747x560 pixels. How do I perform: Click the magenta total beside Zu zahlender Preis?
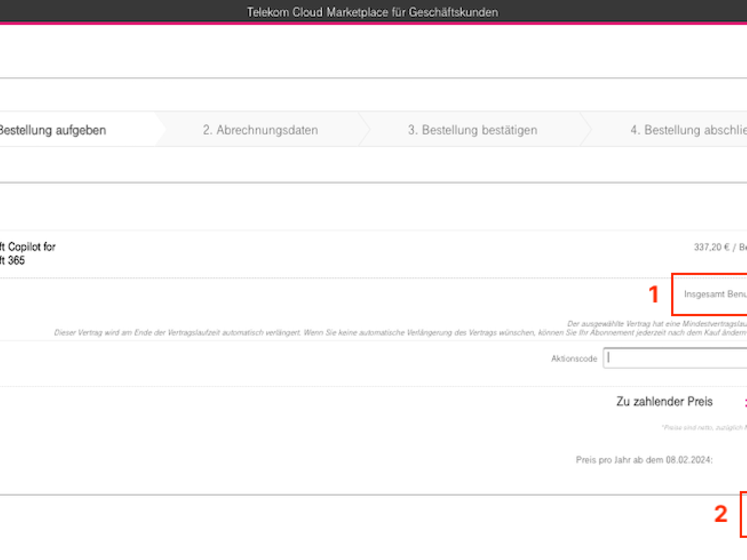coord(745,402)
